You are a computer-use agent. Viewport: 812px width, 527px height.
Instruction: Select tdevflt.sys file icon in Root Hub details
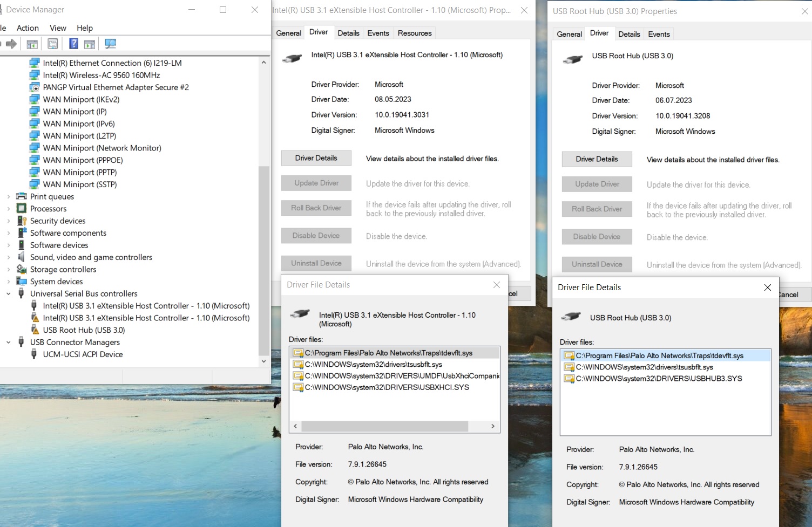pos(569,355)
